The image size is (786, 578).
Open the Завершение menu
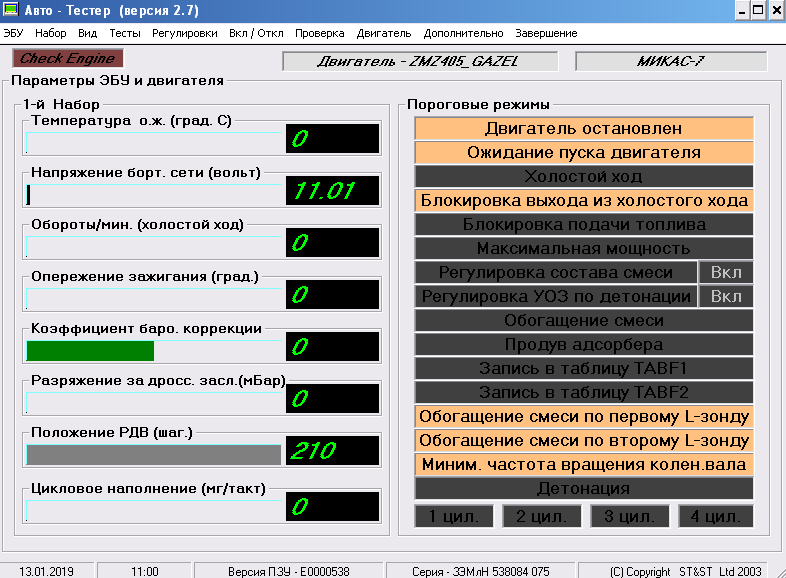547,33
